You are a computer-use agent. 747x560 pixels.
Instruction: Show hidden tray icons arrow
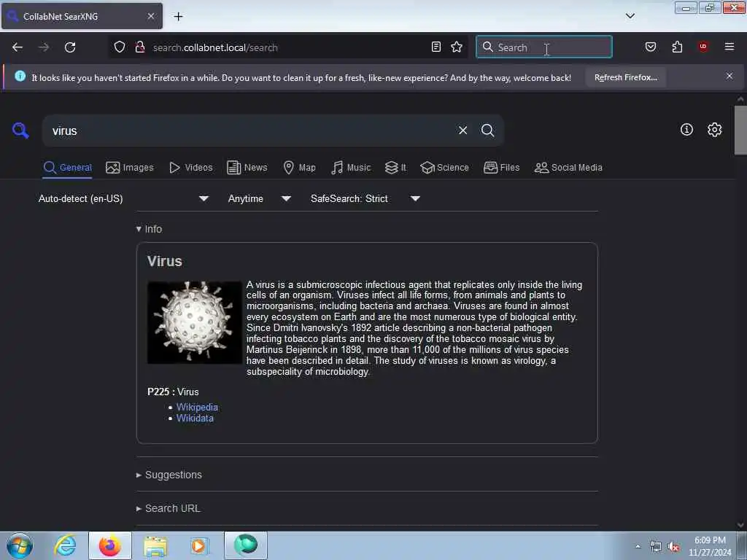[638, 547]
